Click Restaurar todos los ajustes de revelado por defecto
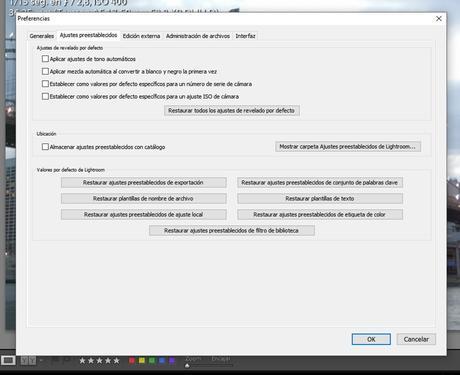This screenshot has height=375, width=460. (232, 111)
